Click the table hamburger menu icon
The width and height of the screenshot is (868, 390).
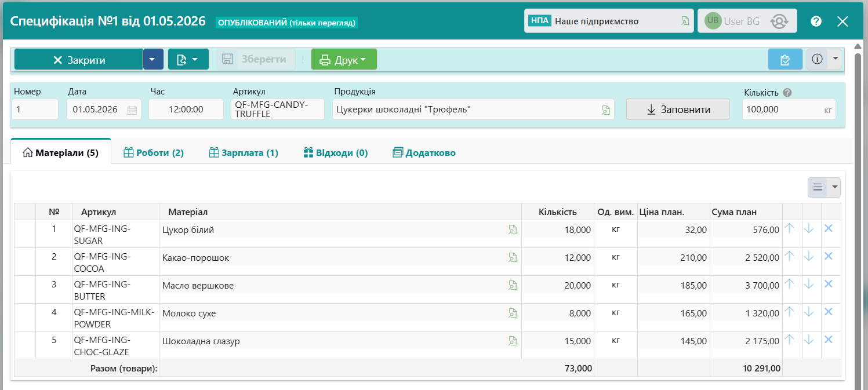pos(818,187)
